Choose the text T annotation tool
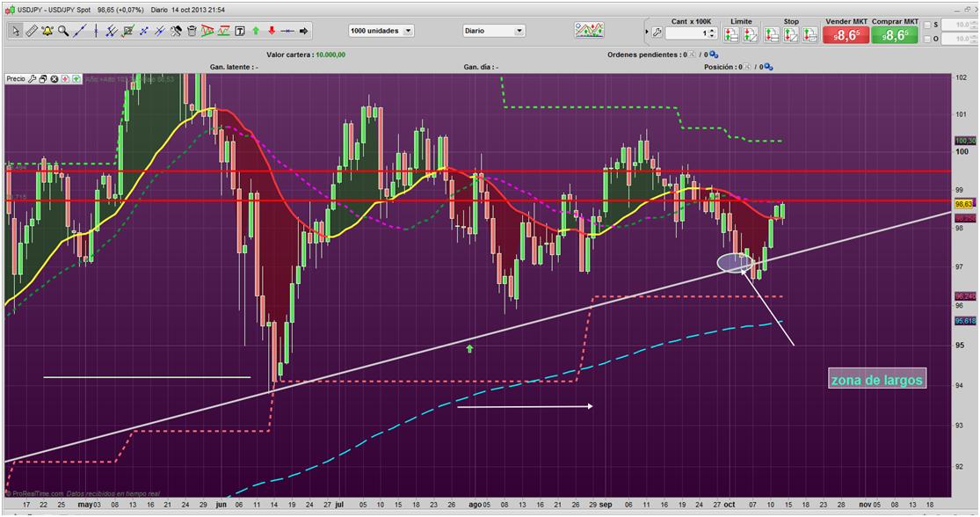Viewport: 980px width, 517px height. (239, 32)
